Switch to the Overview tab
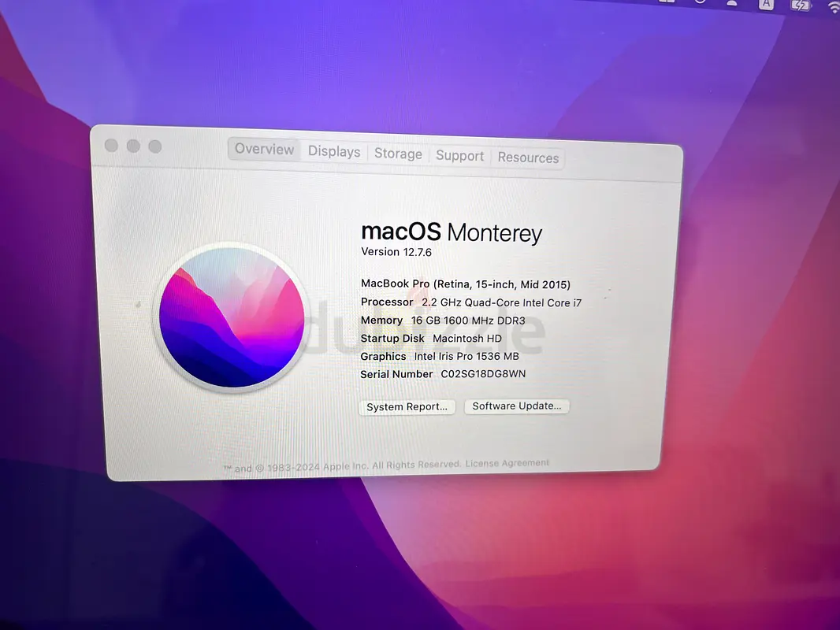This screenshot has height=630, width=840. 264,150
